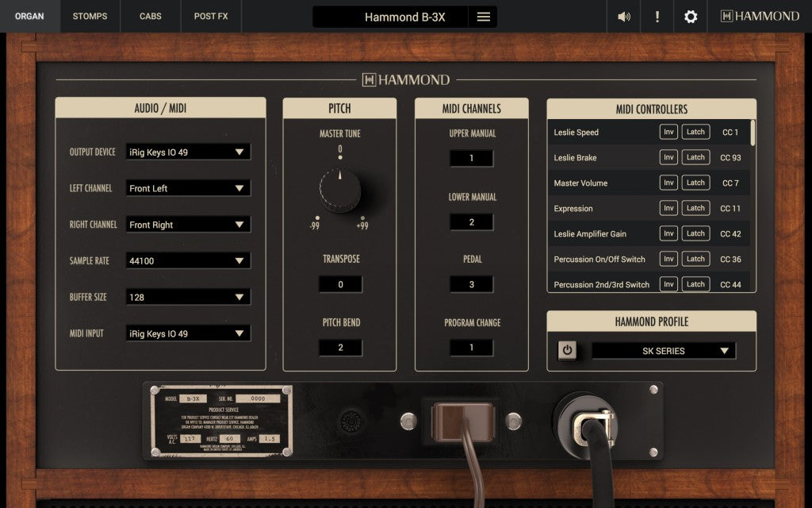Switch to the Organ tab
812x508 pixels.
[29, 17]
